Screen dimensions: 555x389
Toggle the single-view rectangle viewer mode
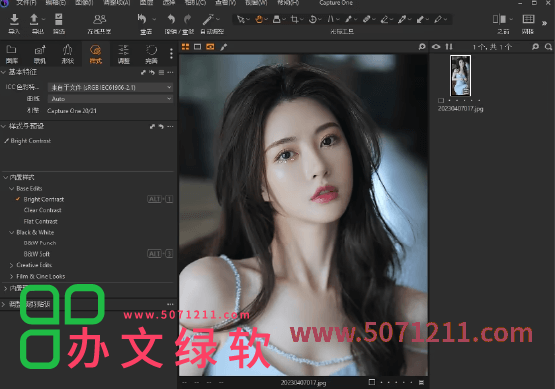tap(198, 47)
